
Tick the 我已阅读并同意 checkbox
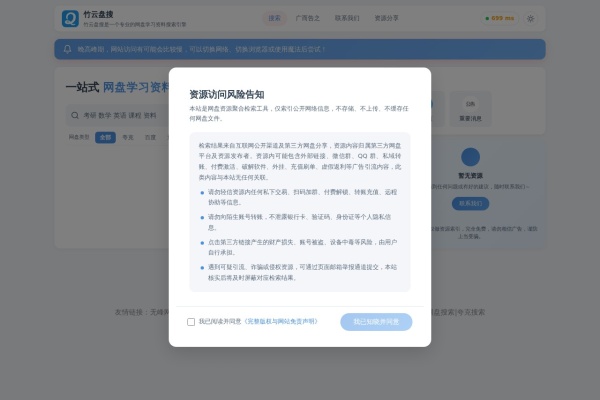coord(191,322)
